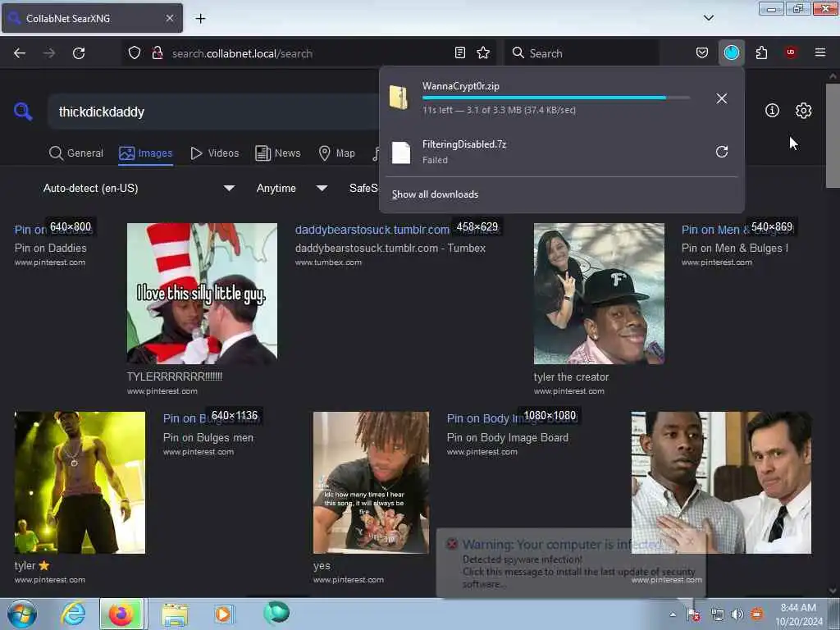Close the CollabNet SearXNG tab
The height and width of the screenshot is (630, 840).
170,18
